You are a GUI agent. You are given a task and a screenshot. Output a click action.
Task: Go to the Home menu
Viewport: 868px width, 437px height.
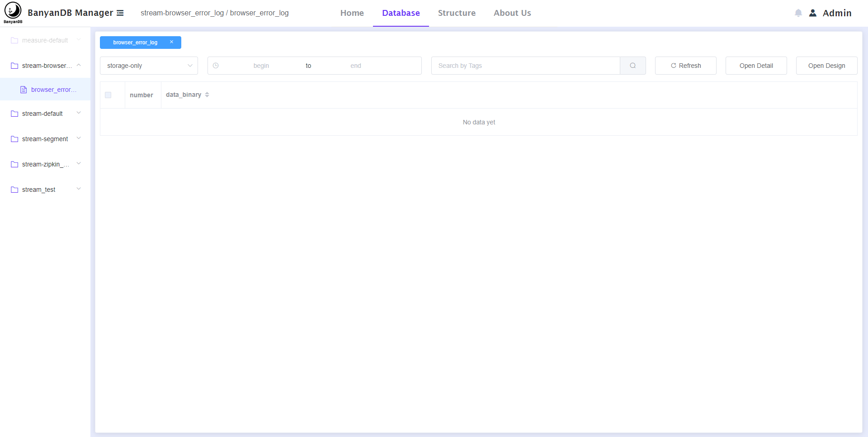[x=352, y=13]
